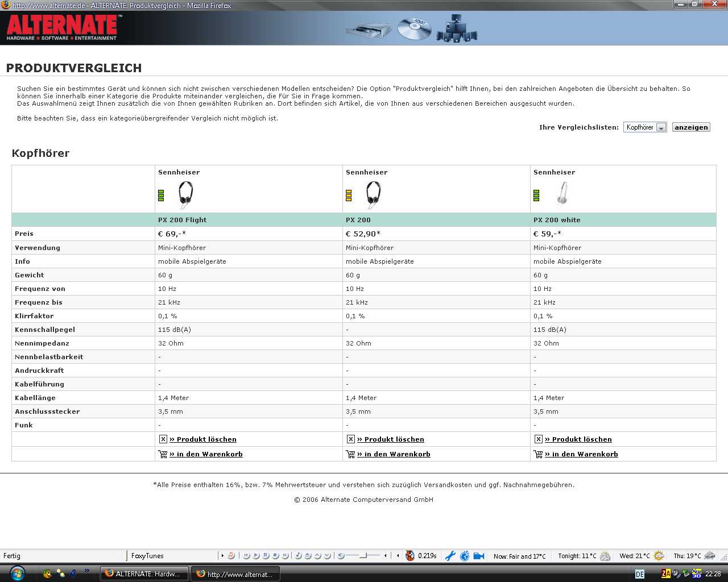
Task: Click the blue globe icon in status bar
Action: 465,556
